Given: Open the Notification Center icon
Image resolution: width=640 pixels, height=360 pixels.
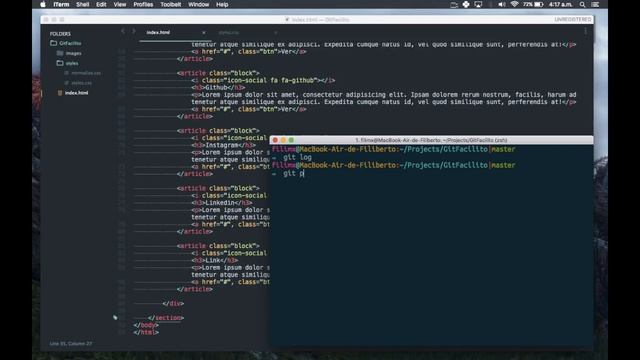Looking at the screenshot, I should coord(596,4).
